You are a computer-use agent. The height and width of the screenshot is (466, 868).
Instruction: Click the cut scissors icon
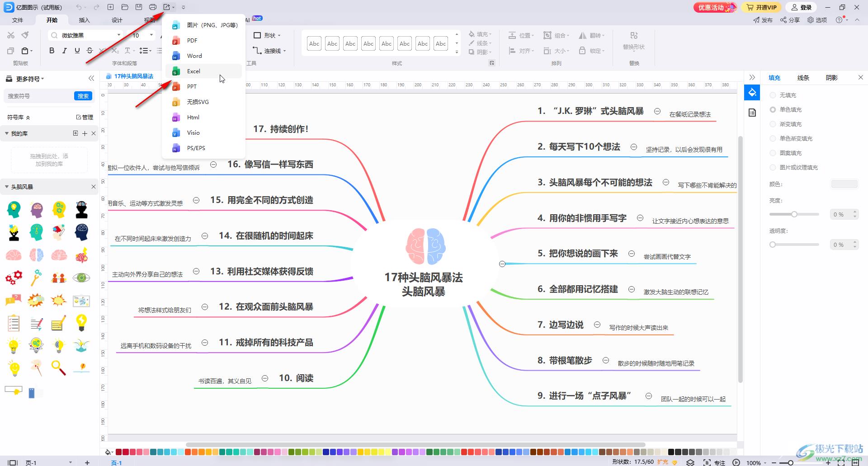click(11, 35)
